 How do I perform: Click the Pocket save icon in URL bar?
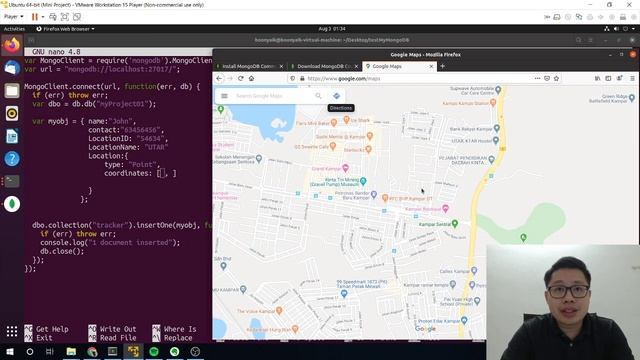pos(547,78)
